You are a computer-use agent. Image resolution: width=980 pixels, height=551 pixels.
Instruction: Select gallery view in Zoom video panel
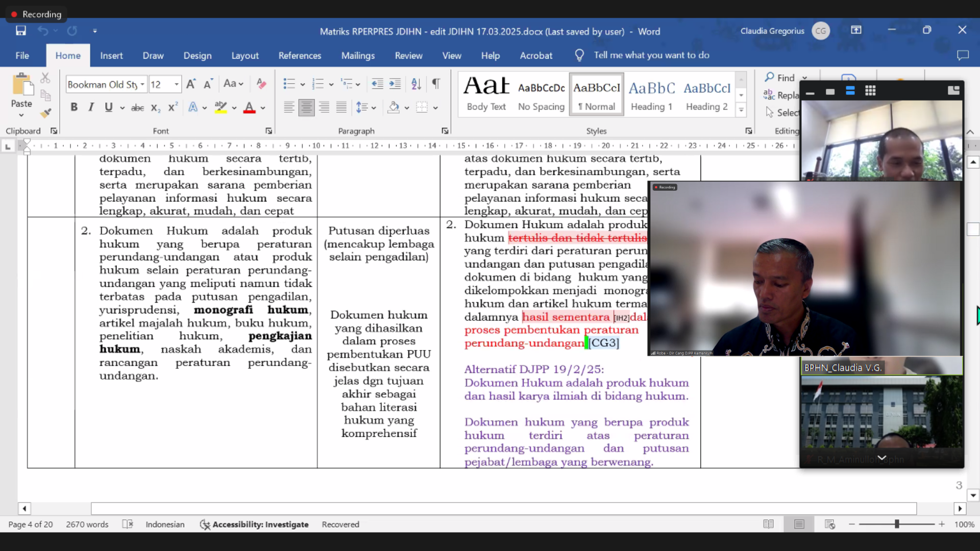coord(870,91)
